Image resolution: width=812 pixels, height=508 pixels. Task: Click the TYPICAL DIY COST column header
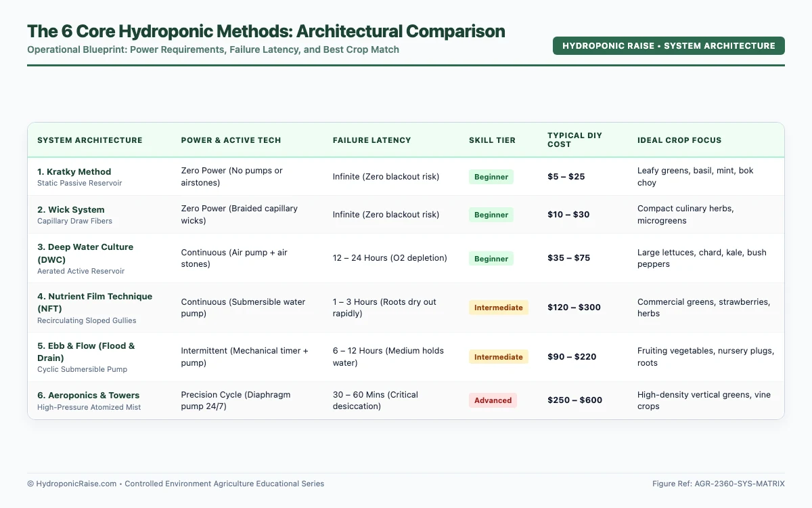(x=574, y=140)
